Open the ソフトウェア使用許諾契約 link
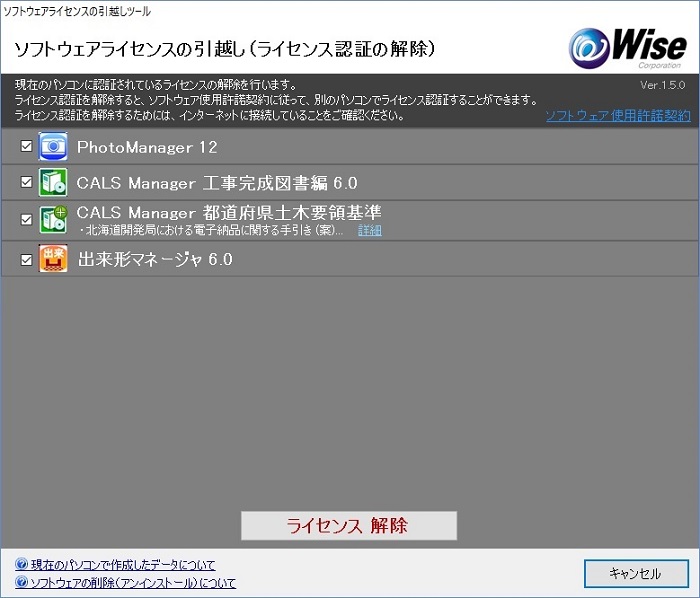This screenshot has width=700, height=598. coord(618,116)
